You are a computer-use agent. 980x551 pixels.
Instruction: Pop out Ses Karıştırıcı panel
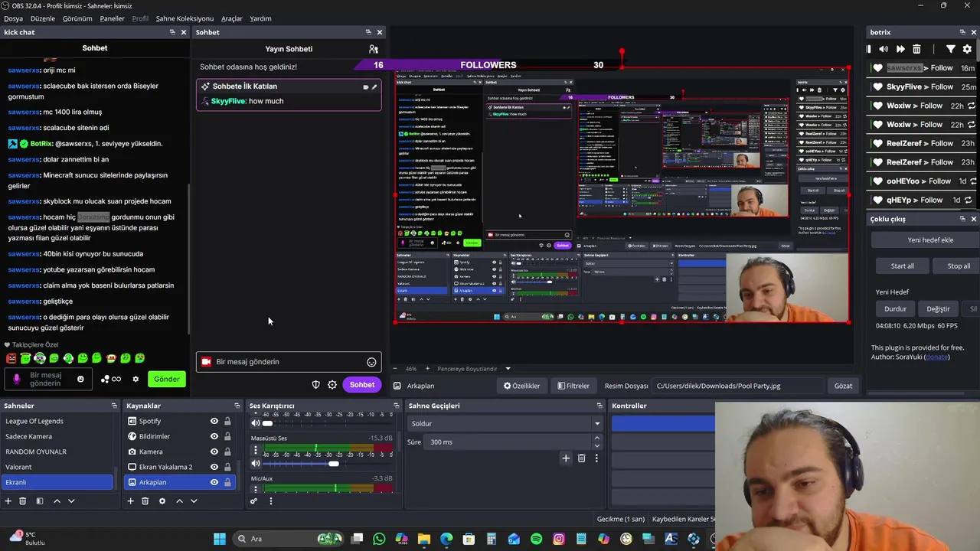click(397, 406)
